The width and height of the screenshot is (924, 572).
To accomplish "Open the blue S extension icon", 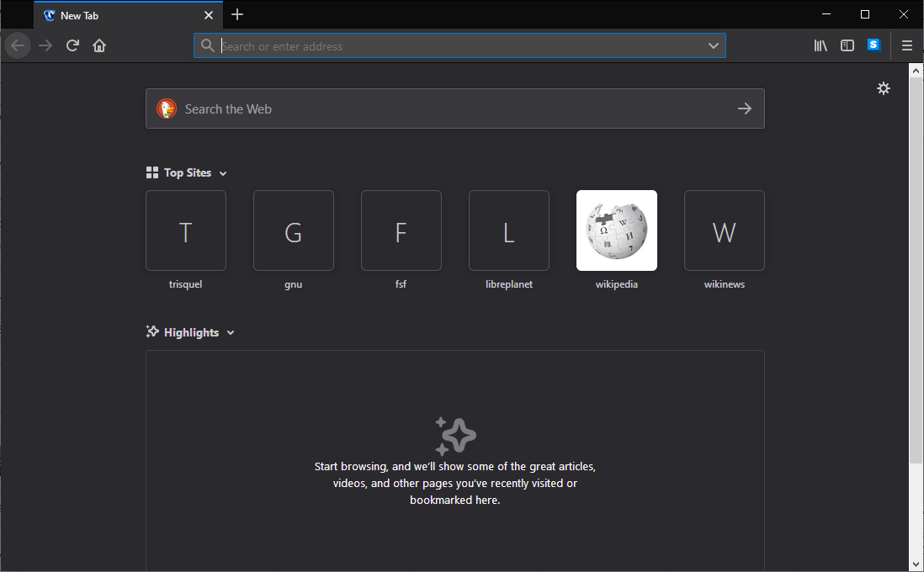I will point(874,45).
